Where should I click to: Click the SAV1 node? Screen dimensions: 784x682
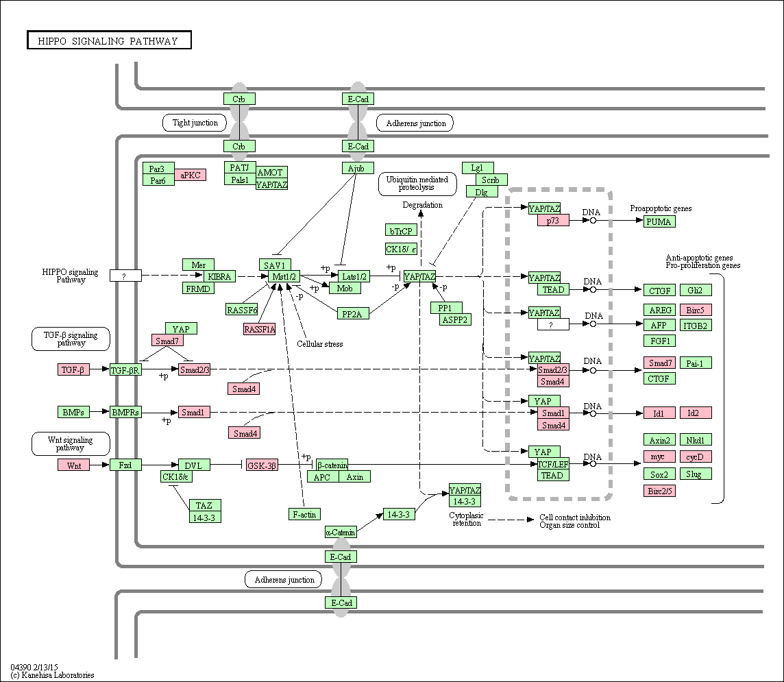pyautogui.click(x=275, y=265)
